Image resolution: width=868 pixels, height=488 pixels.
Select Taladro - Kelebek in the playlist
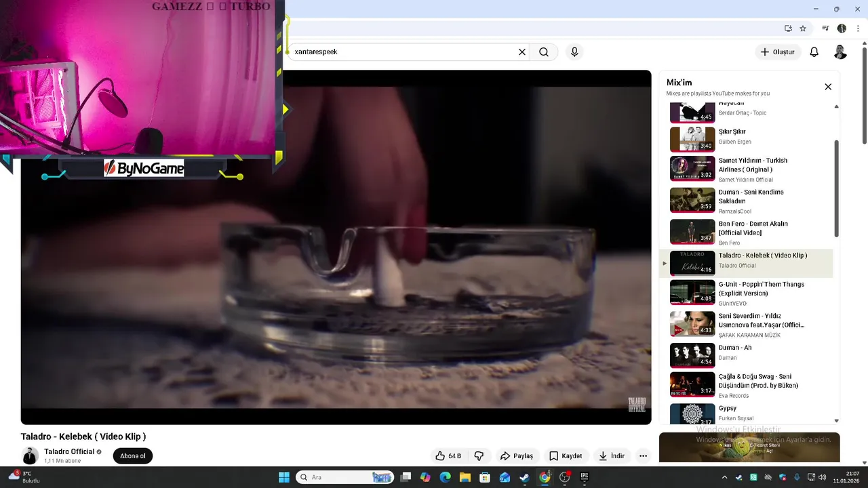746,263
